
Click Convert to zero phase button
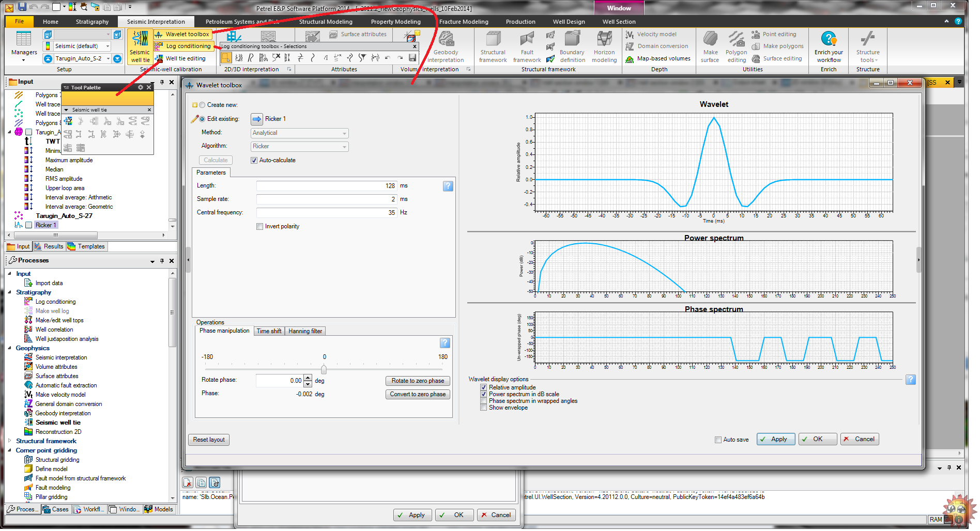coord(418,394)
